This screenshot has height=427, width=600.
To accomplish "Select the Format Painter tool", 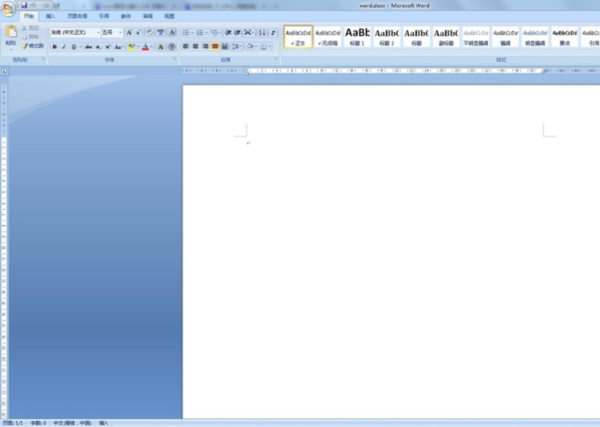I will (33, 46).
